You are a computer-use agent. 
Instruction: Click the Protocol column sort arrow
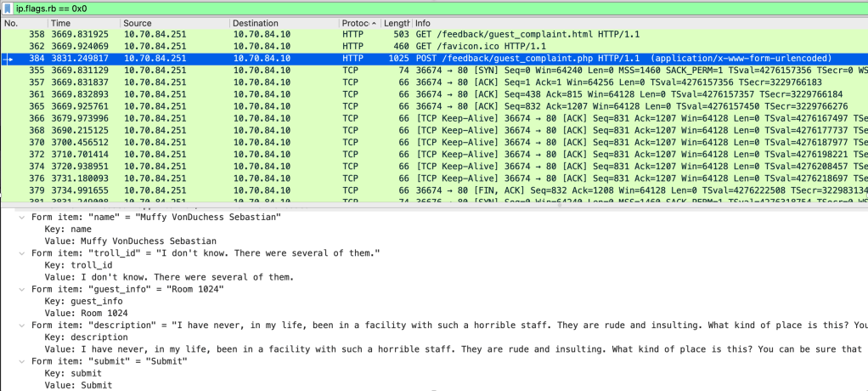(x=375, y=23)
